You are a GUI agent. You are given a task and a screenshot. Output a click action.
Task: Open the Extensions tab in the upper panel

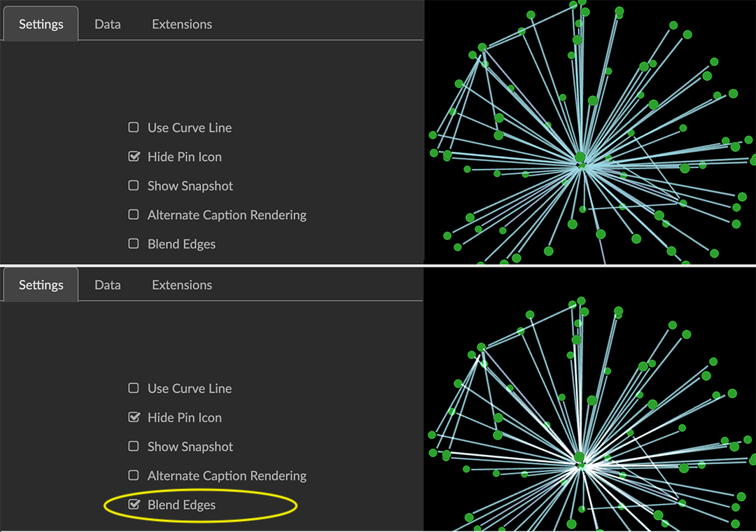pos(182,24)
